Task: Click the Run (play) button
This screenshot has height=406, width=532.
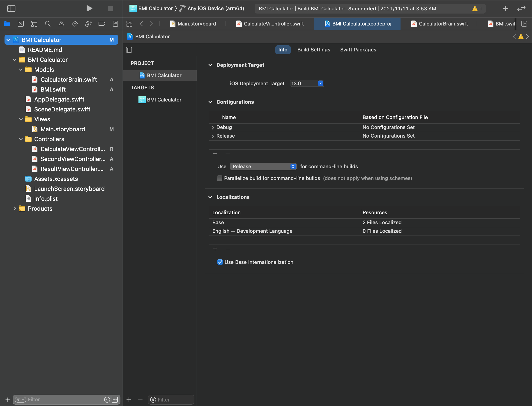Action: 89,9
